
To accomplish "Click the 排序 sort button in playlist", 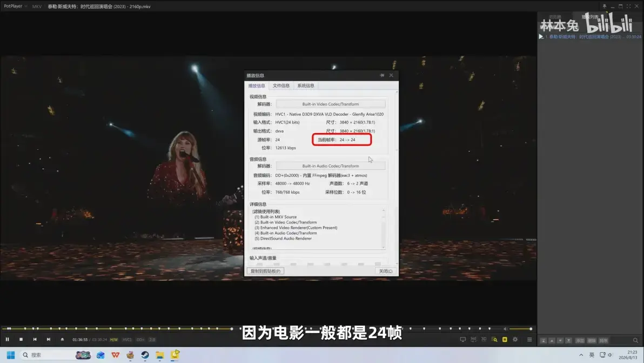I will tap(603, 340).
